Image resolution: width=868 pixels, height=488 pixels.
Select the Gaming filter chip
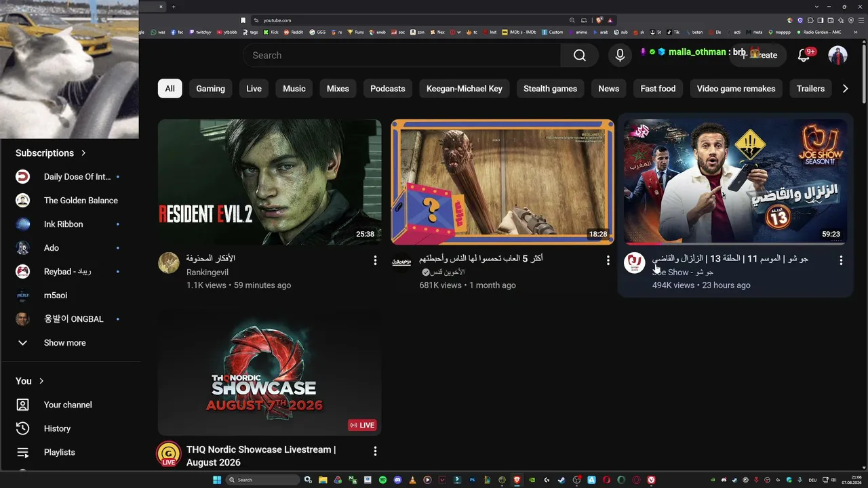210,89
